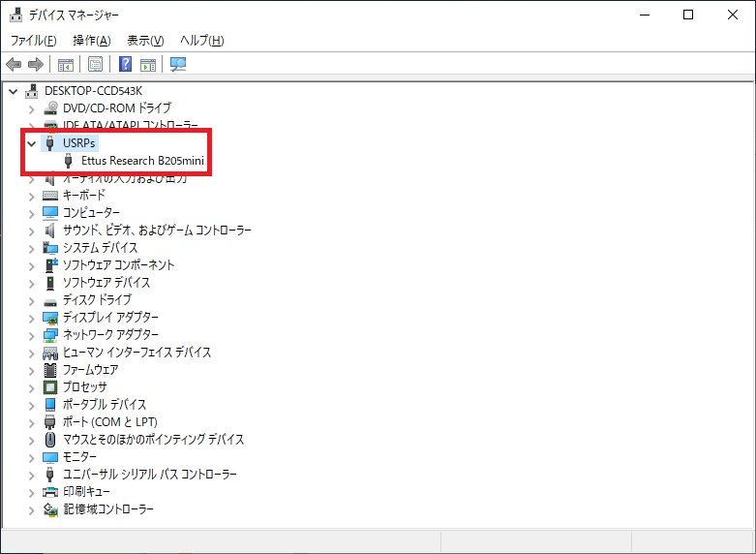Collapse the USRPs category

coord(32,143)
